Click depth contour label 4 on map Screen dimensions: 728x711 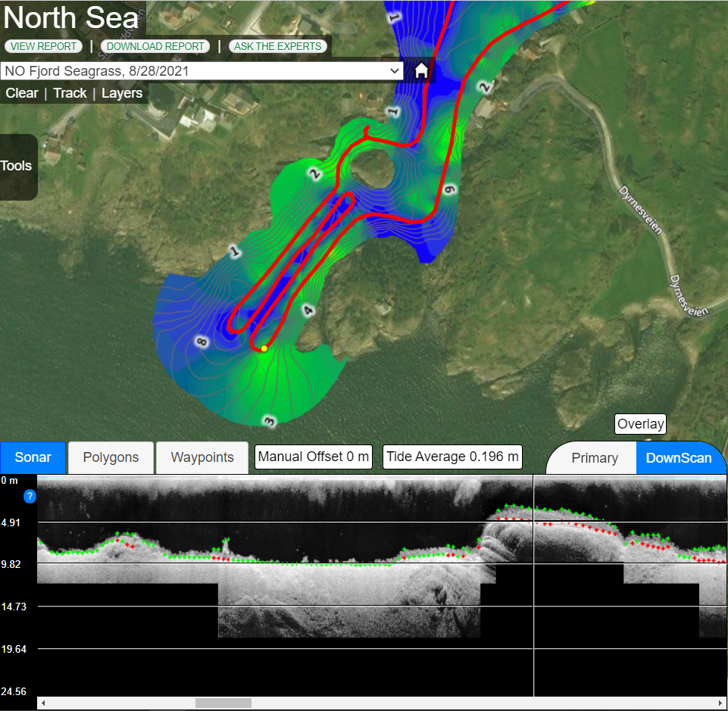[x=308, y=310]
